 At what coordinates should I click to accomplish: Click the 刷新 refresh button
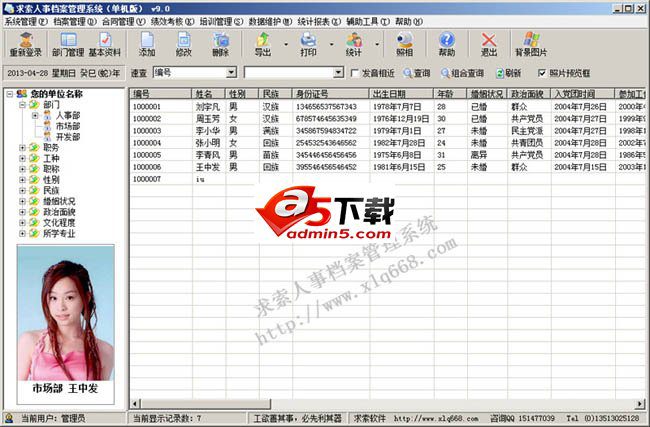(x=509, y=73)
